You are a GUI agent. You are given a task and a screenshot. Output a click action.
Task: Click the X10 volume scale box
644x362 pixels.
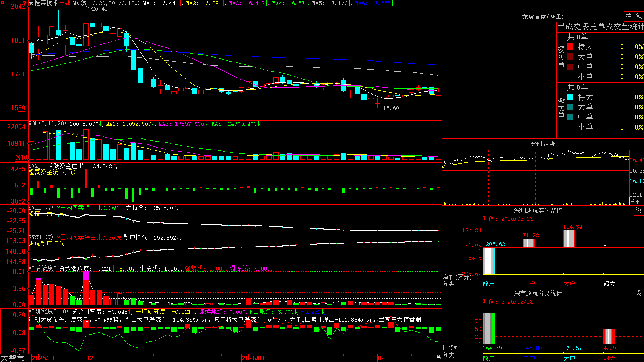click(x=21, y=157)
